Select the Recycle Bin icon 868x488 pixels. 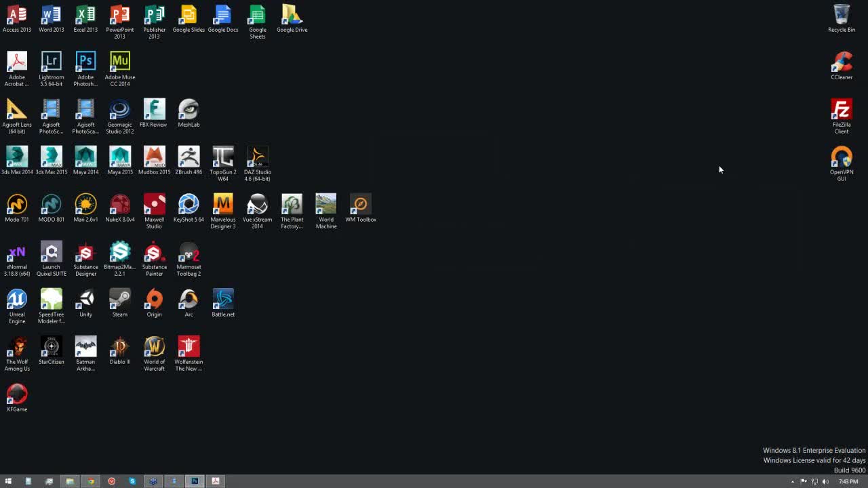click(x=842, y=19)
